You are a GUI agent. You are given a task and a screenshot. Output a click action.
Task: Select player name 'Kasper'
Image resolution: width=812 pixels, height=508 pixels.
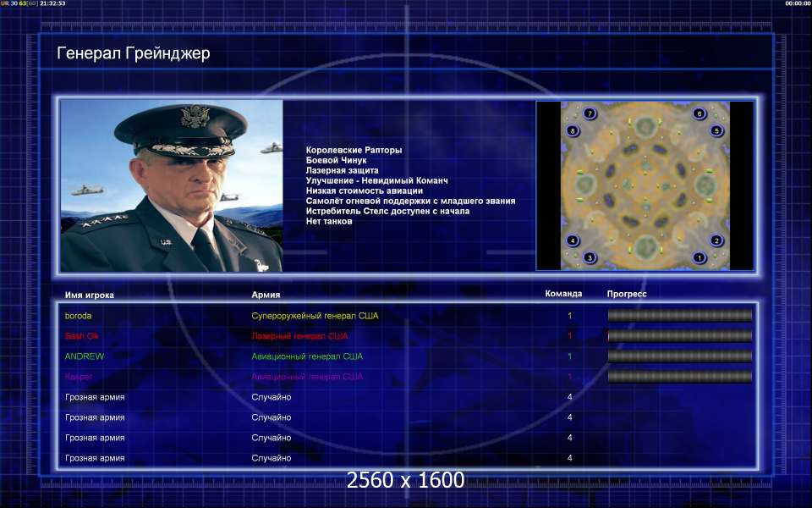click(79, 377)
